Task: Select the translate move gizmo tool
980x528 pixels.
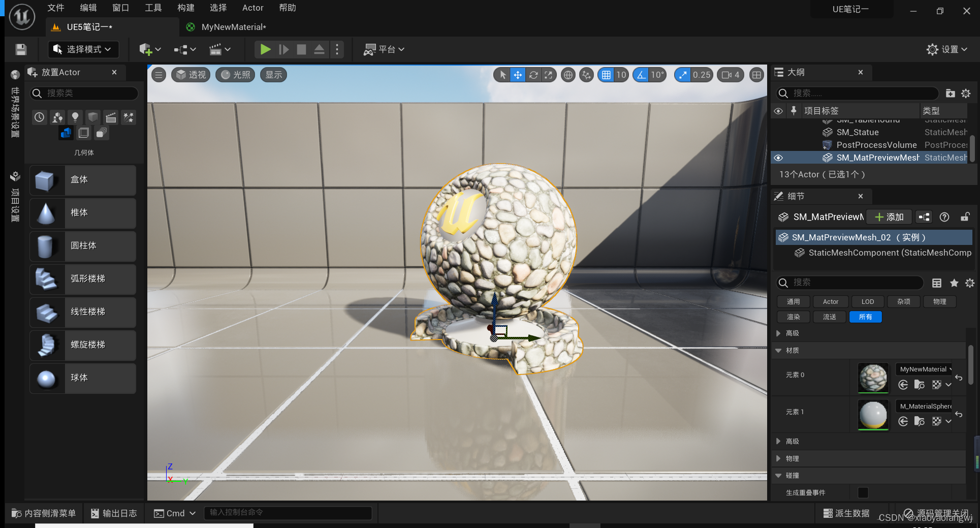Action: tap(518, 75)
